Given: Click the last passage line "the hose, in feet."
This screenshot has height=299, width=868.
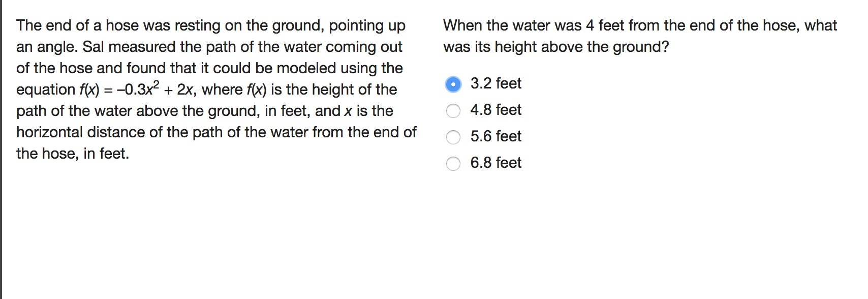Looking at the screenshot, I should click(72, 154).
